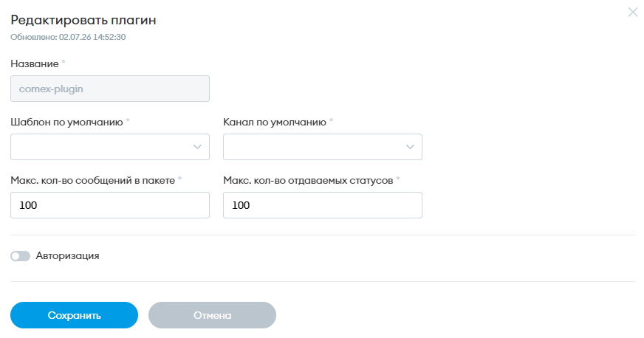Expand the Шаблон по умолчанию chevron arrow
Screen dimensions: 644x338
point(197,147)
